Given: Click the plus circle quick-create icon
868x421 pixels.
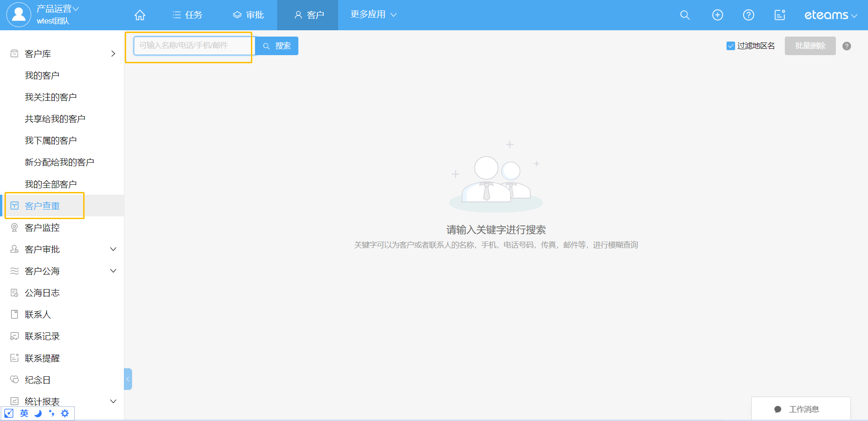Looking at the screenshot, I should click(x=717, y=15).
